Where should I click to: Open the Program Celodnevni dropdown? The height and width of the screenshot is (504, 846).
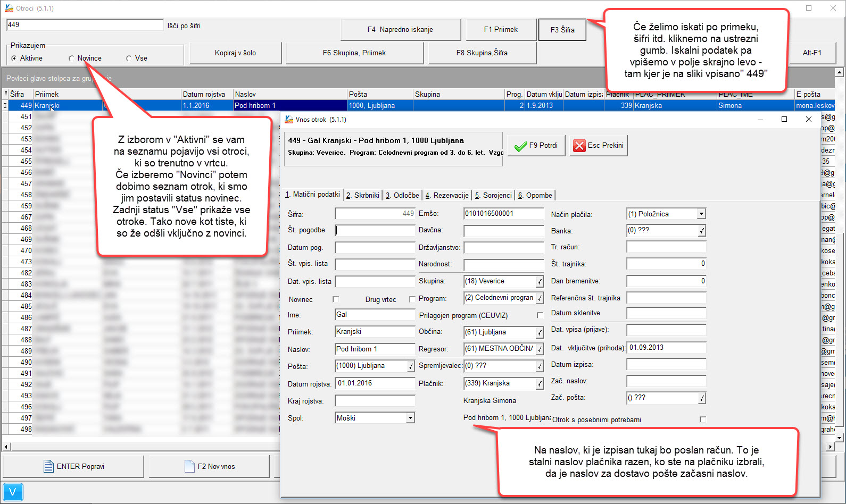pos(540,298)
